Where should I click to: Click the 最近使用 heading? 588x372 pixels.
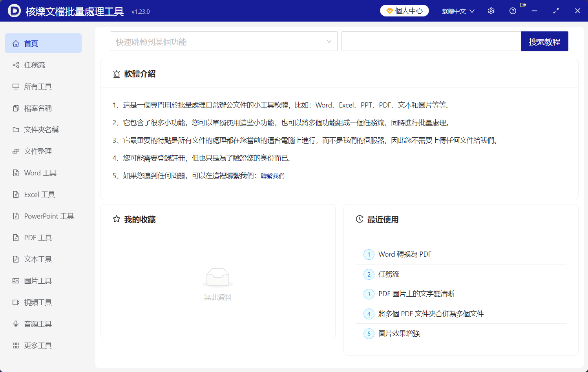[x=383, y=219]
